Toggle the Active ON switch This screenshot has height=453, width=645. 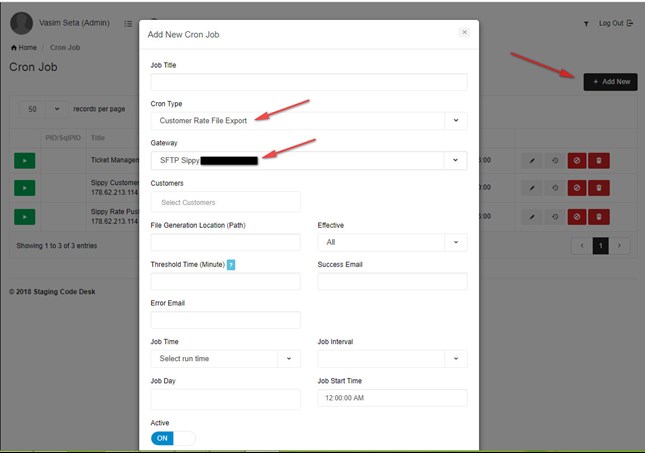point(172,438)
